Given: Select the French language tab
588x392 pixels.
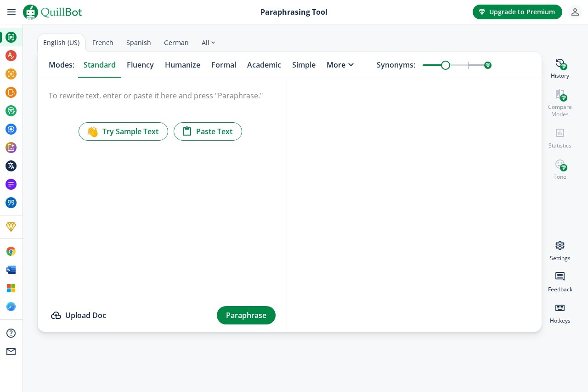Looking at the screenshot, I should click(102, 43).
